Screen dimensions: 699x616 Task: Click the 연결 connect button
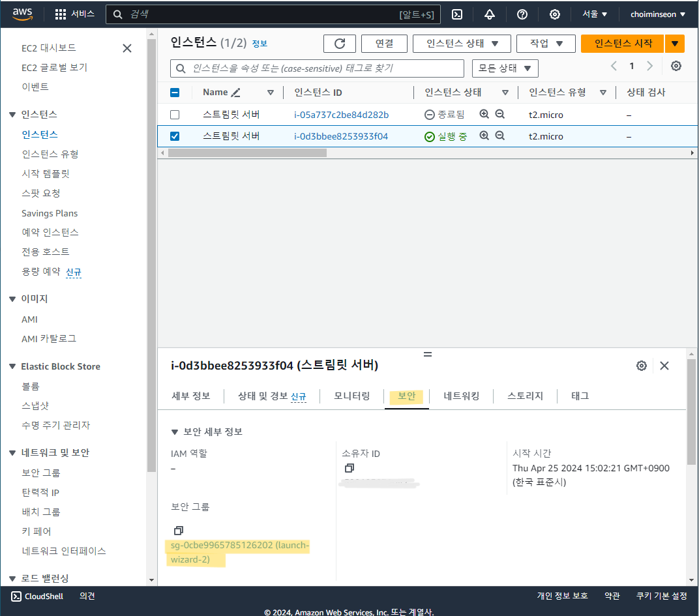[384, 44]
